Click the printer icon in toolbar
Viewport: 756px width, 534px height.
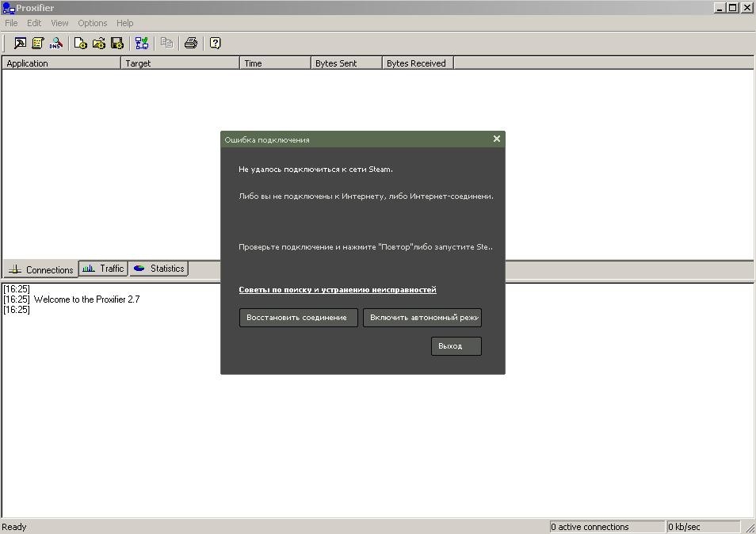191,44
